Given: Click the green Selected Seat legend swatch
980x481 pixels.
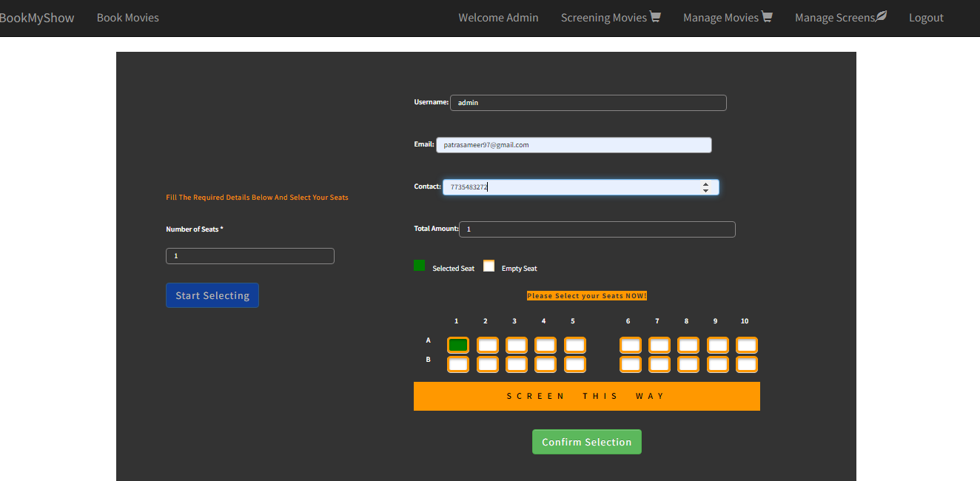Looking at the screenshot, I should tap(419, 264).
